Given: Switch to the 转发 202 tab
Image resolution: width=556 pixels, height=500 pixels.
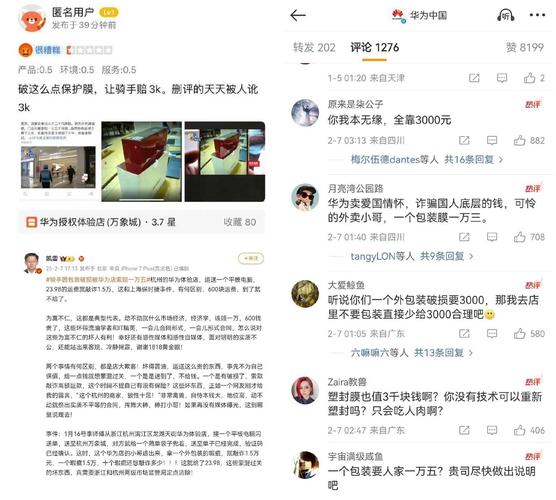Looking at the screenshot, I should click(314, 48).
